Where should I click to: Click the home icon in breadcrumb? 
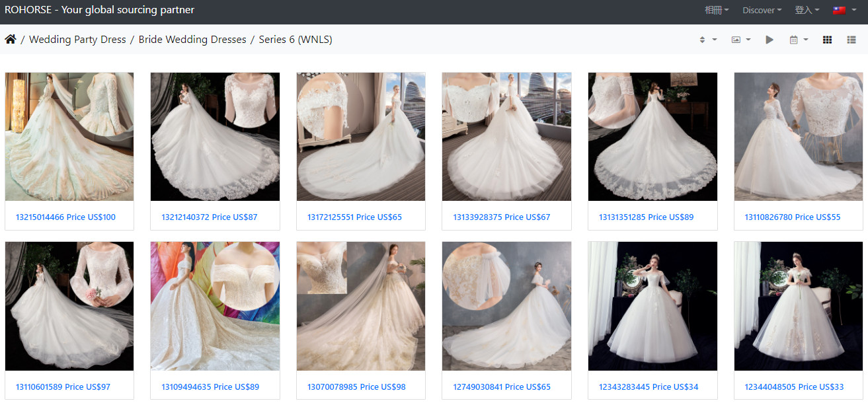11,40
